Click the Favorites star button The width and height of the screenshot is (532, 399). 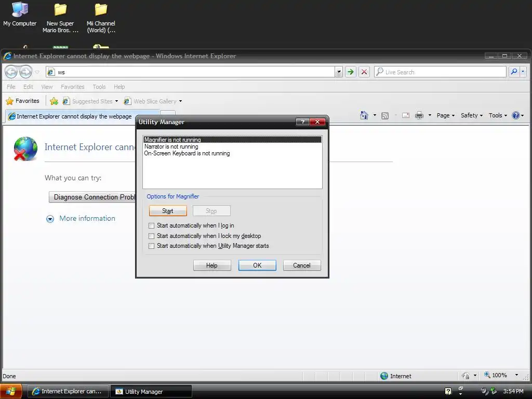[x=23, y=101]
